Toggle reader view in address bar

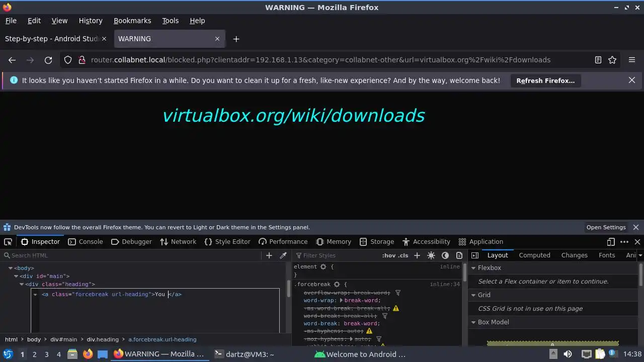pos(598,60)
